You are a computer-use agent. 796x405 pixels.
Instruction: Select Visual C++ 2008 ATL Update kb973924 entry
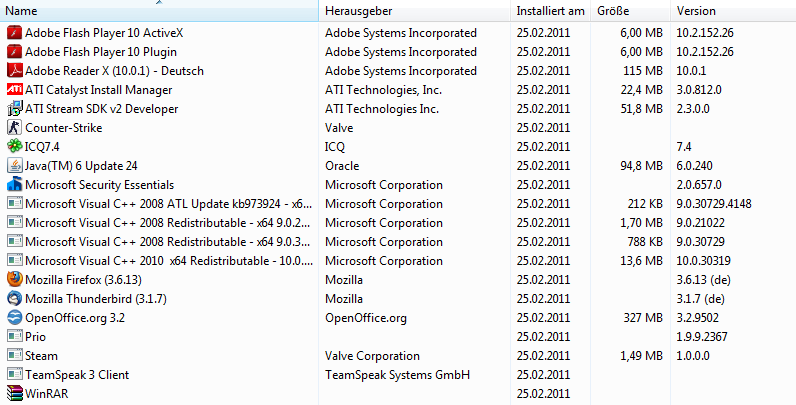(169, 204)
